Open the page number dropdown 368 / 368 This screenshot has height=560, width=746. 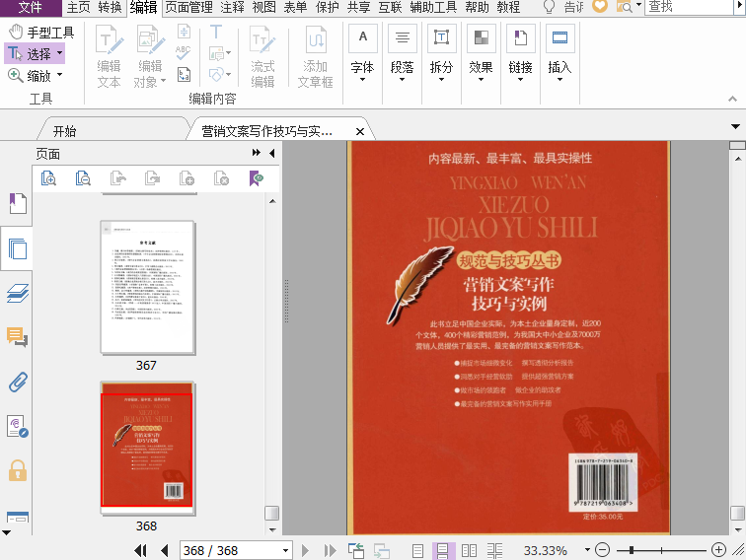286,550
